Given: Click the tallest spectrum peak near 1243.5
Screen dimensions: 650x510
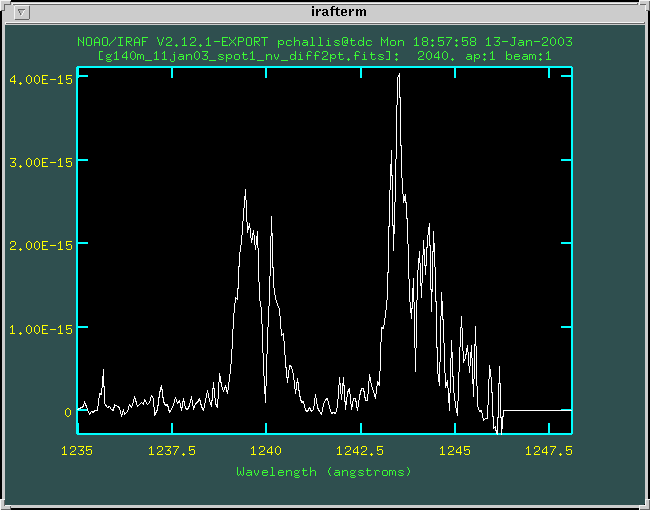Looking at the screenshot, I should click(399, 75).
